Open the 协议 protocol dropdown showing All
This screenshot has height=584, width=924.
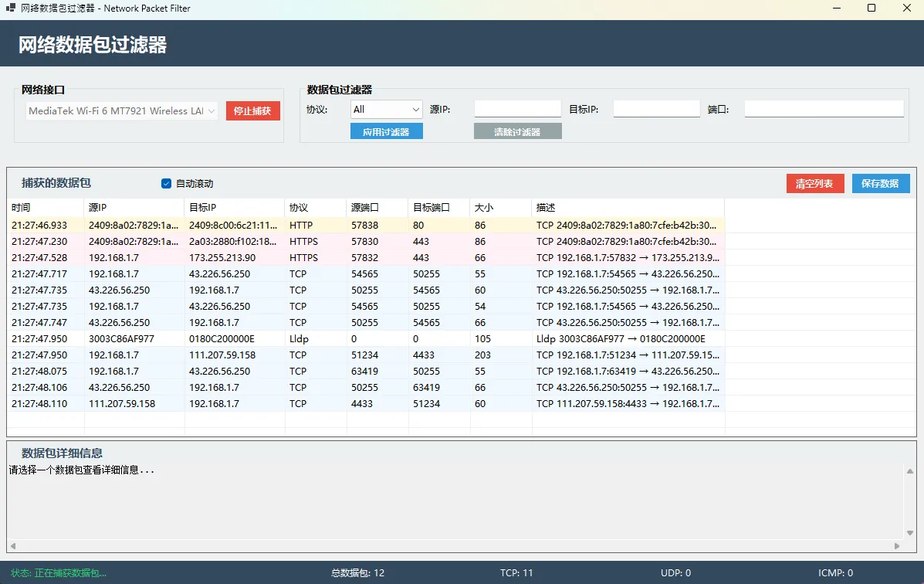(386, 110)
